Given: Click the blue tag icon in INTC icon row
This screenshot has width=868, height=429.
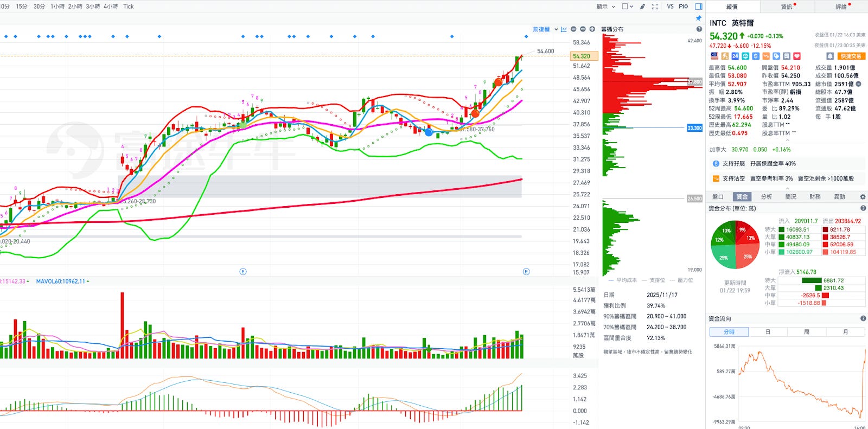Looking at the screenshot, I should pos(776,56).
